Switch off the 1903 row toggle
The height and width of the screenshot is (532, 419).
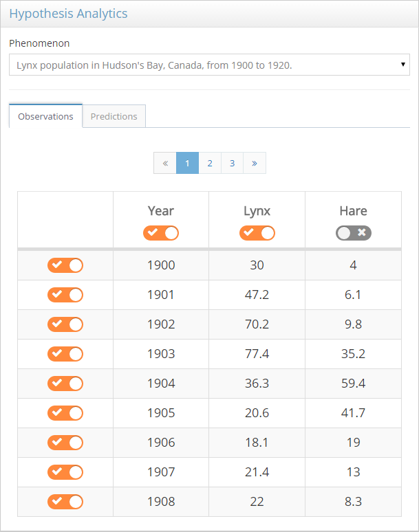[x=65, y=354]
